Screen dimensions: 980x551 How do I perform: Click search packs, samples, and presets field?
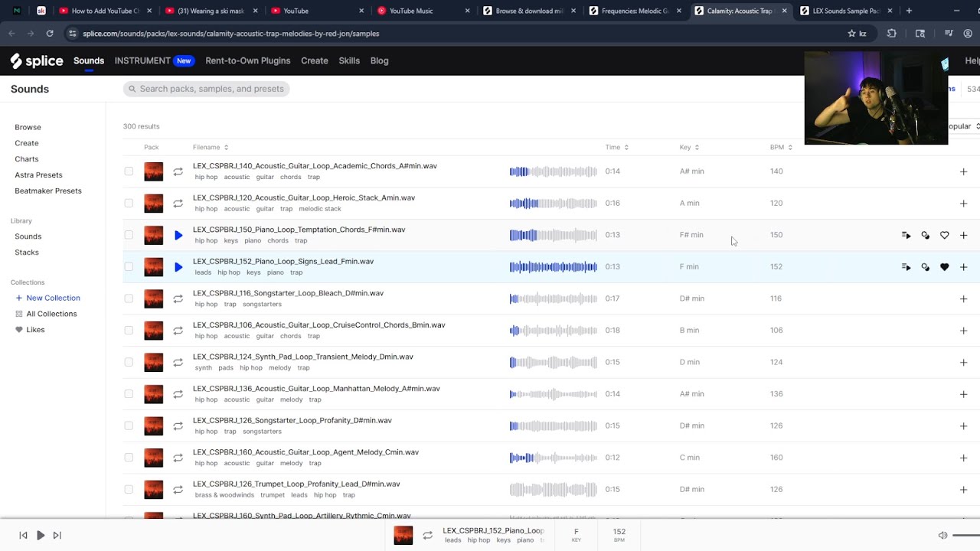click(x=206, y=89)
